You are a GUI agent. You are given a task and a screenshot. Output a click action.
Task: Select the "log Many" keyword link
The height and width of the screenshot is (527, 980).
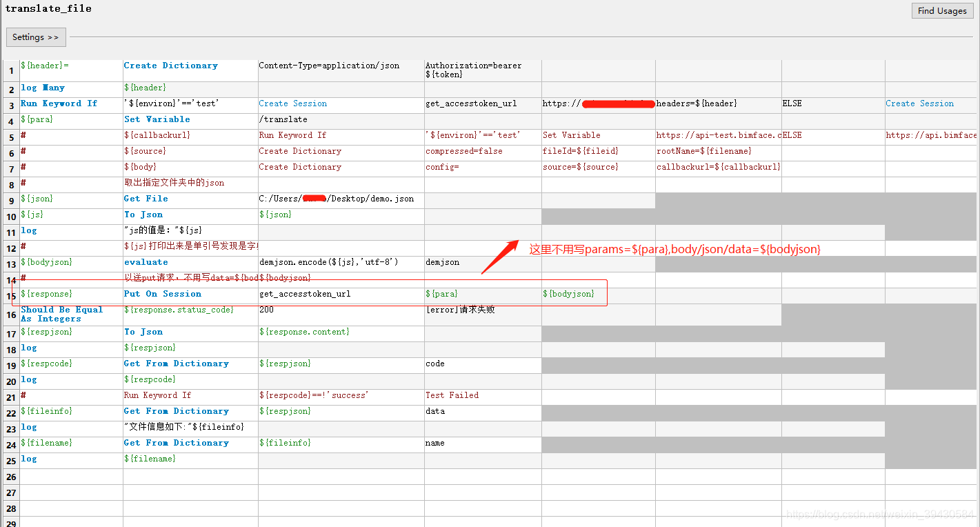[x=42, y=87]
